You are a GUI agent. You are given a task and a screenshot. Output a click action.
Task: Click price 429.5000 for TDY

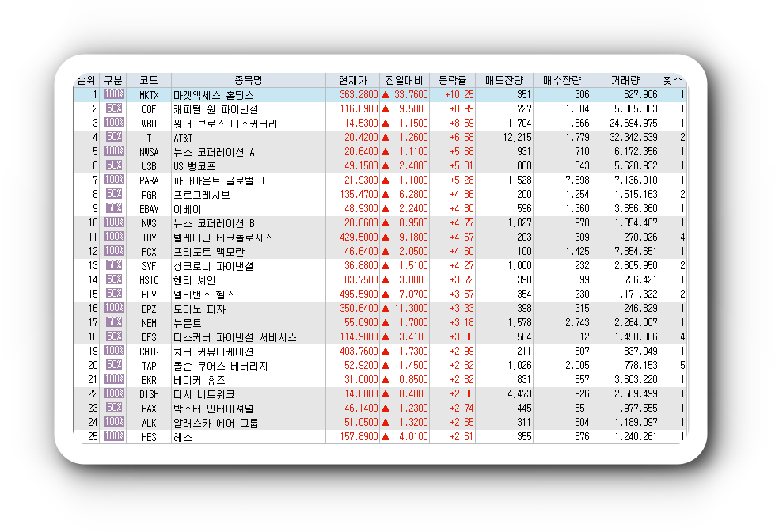click(359, 237)
